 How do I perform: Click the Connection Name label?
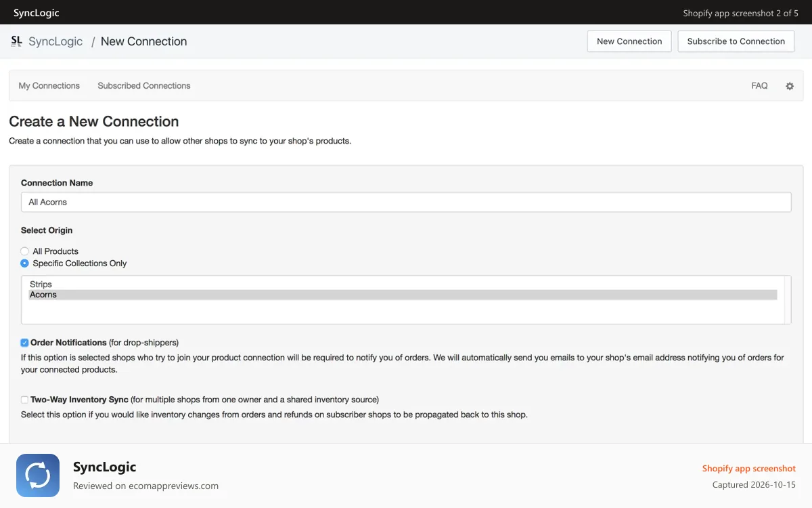tap(57, 183)
